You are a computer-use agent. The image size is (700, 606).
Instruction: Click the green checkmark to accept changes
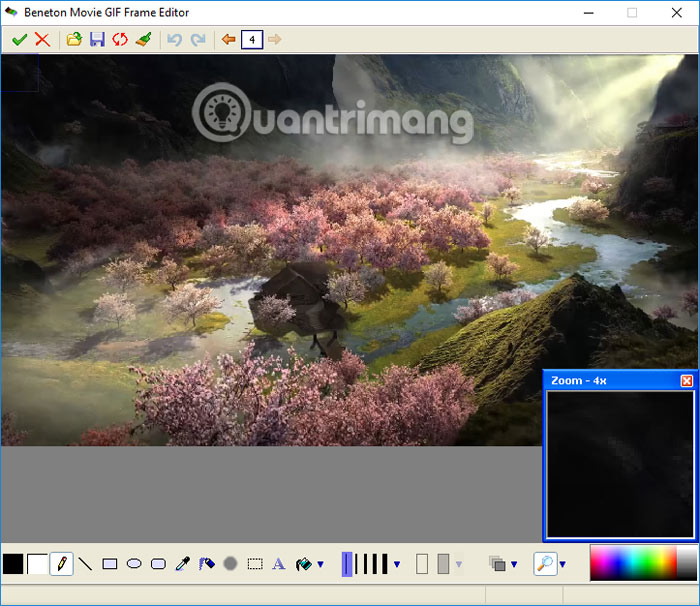(x=19, y=39)
